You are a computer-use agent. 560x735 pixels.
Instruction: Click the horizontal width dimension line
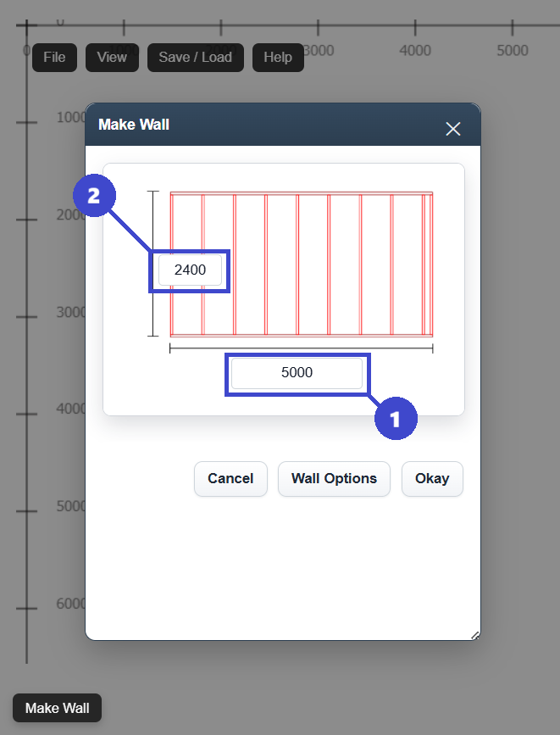point(301,348)
